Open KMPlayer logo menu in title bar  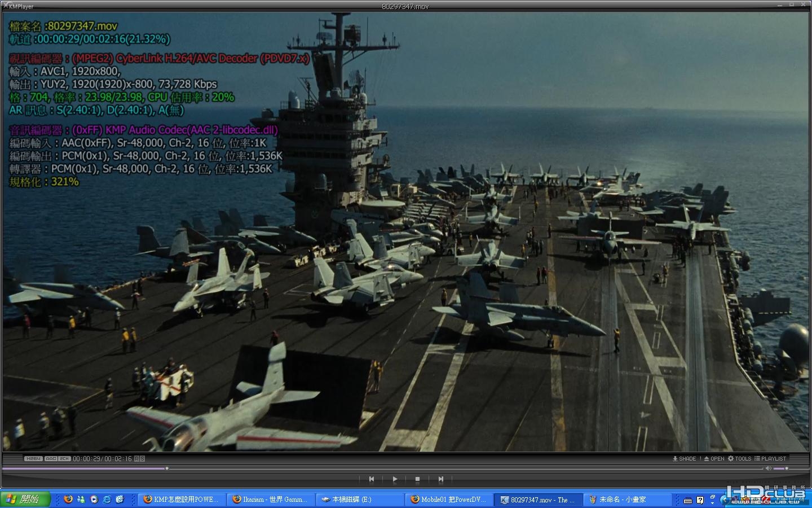point(18,6)
